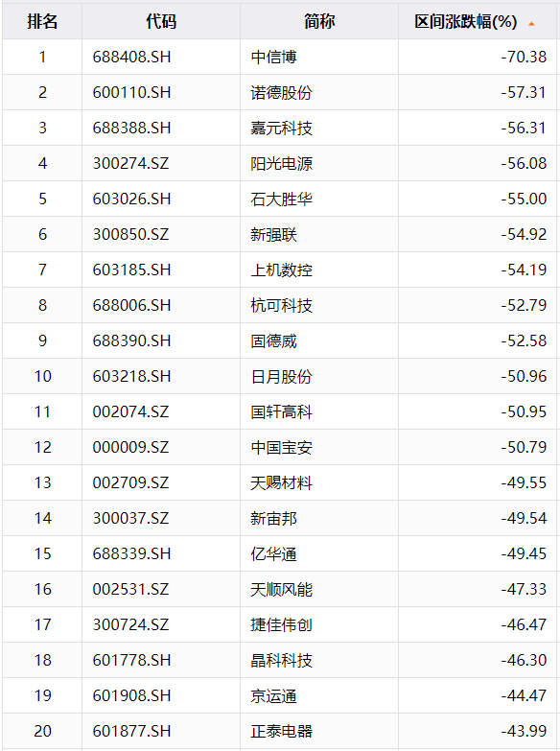Click the value -49.54

pos(524,518)
